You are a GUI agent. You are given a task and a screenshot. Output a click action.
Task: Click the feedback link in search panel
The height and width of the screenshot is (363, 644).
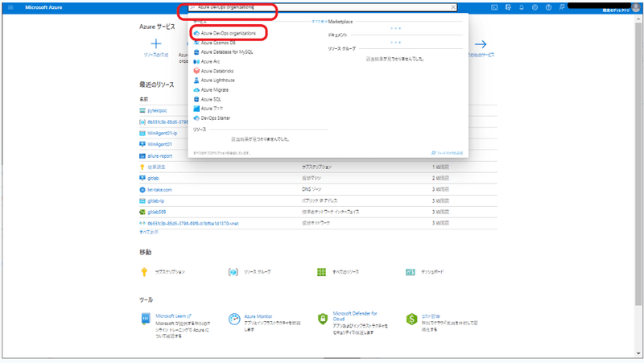447,153
